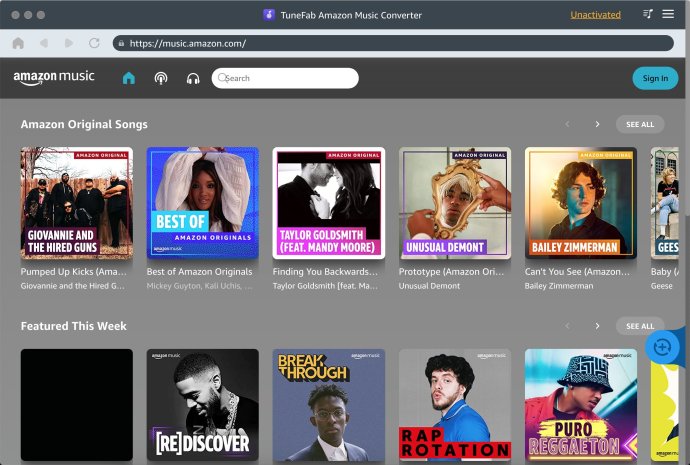The image size is (690, 465).
Task: Open Bailey Zimmerman album cover
Action: [581, 203]
